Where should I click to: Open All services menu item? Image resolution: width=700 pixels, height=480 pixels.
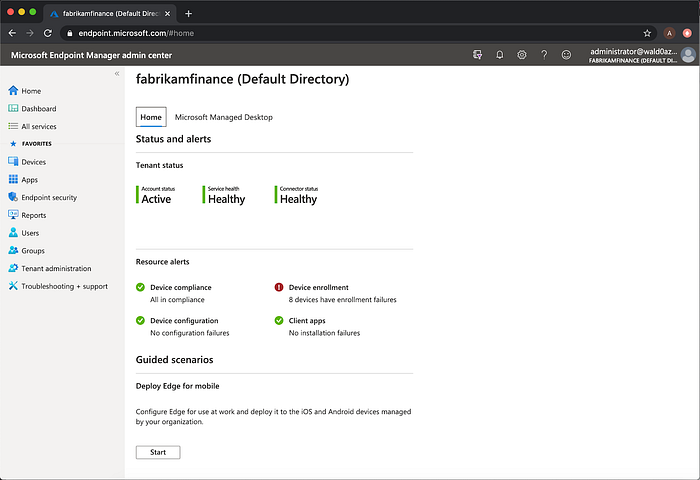click(x=39, y=126)
